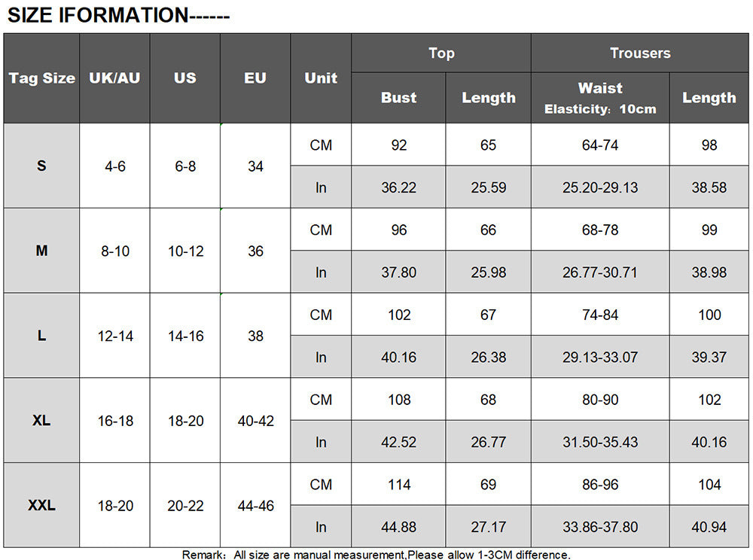Click the Unit column header
753x560 pixels.
[321, 78]
